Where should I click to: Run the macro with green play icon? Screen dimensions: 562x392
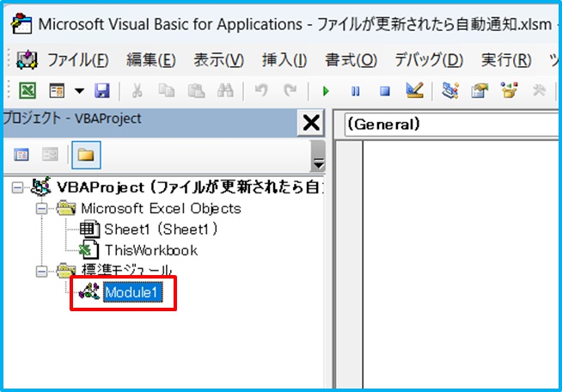pyautogui.click(x=326, y=91)
